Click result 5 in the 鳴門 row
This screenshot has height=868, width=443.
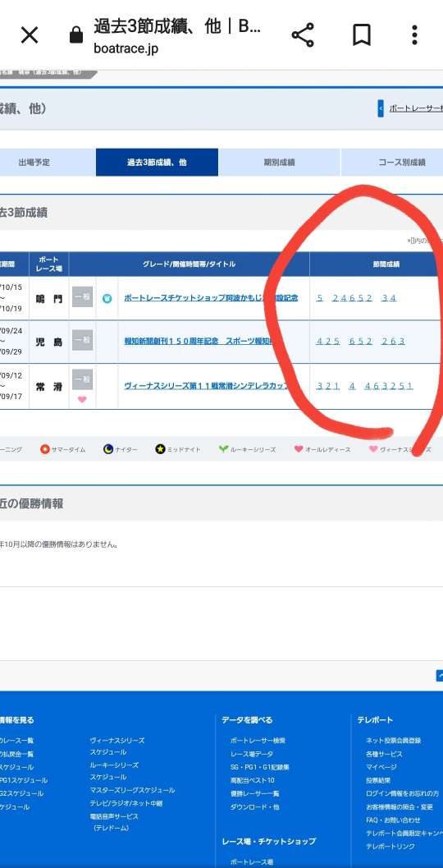(320, 298)
